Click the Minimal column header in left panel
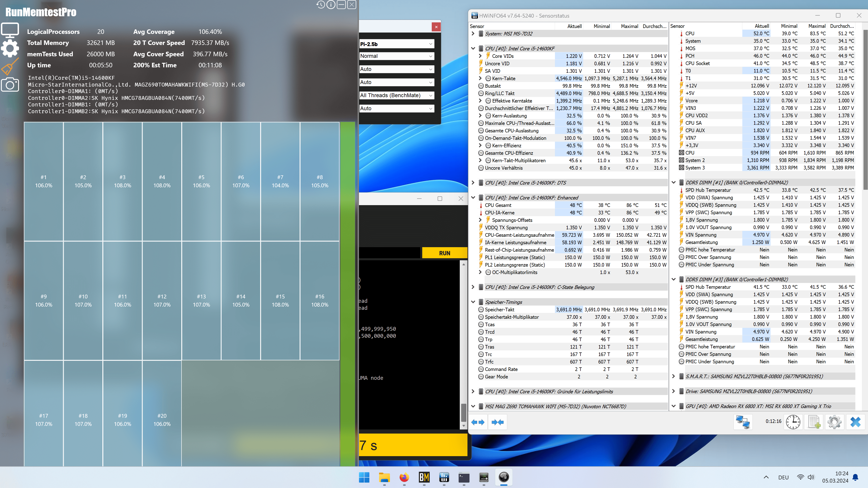This screenshot has width=868, height=488. click(602, 26)
